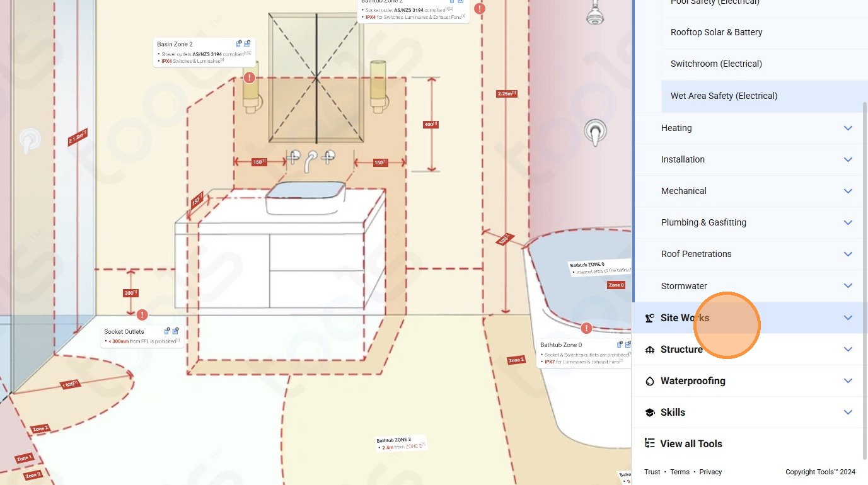Click the Bathtub Zone 0 warning marker
This screenshot has height=485, width=868.
(x=587, y=328)
